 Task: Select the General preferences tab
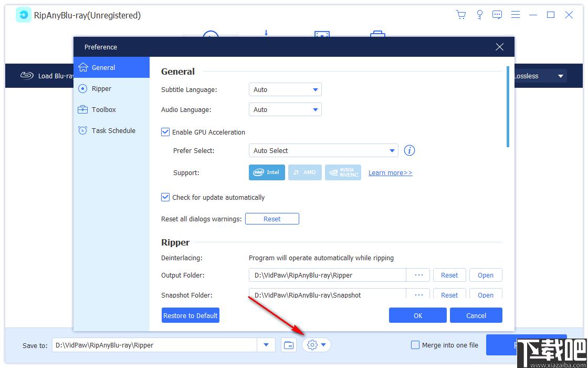(112, 68)
